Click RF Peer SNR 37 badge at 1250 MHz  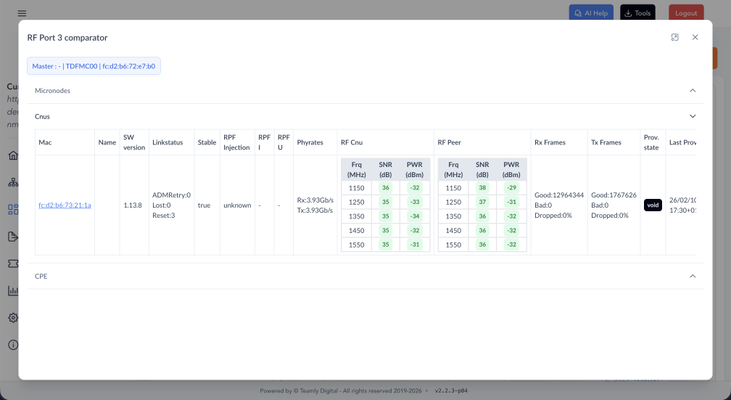[x=483, y=202]
